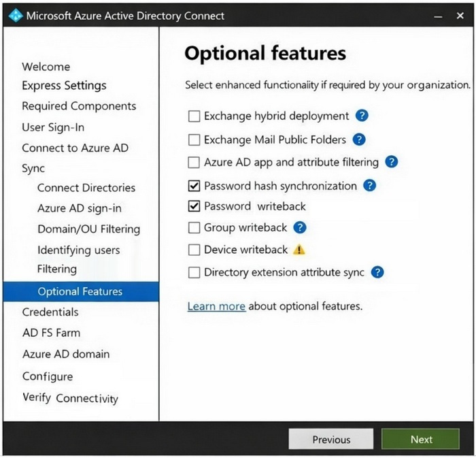
Task: Click the Optional features page heading
Action: 265,54
